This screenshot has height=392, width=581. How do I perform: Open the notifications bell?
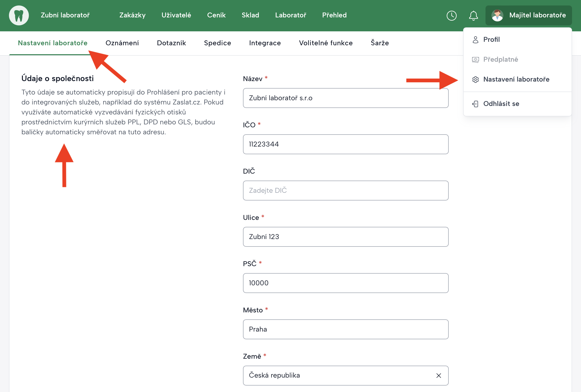point(473,15)
